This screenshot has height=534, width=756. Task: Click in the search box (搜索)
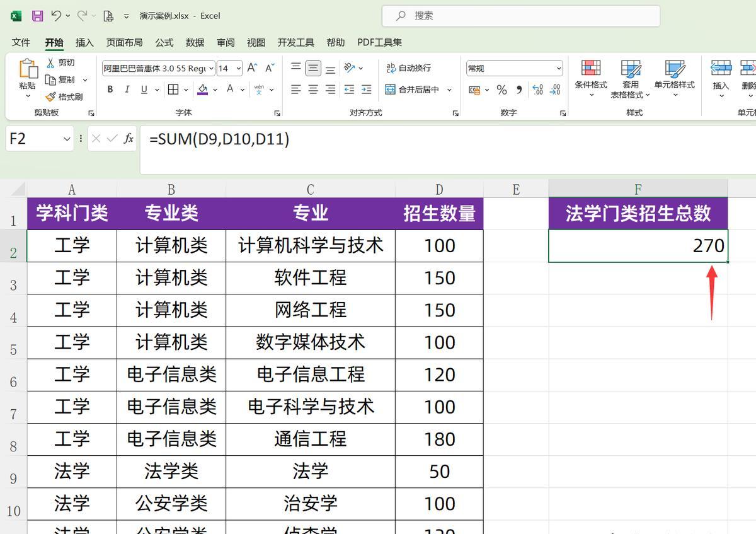[x=521, y=16]
